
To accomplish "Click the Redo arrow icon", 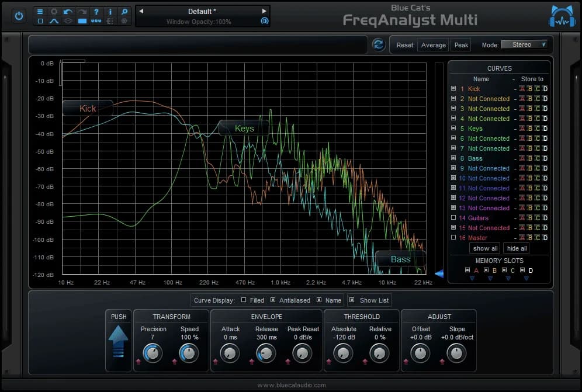I will 82,12.
